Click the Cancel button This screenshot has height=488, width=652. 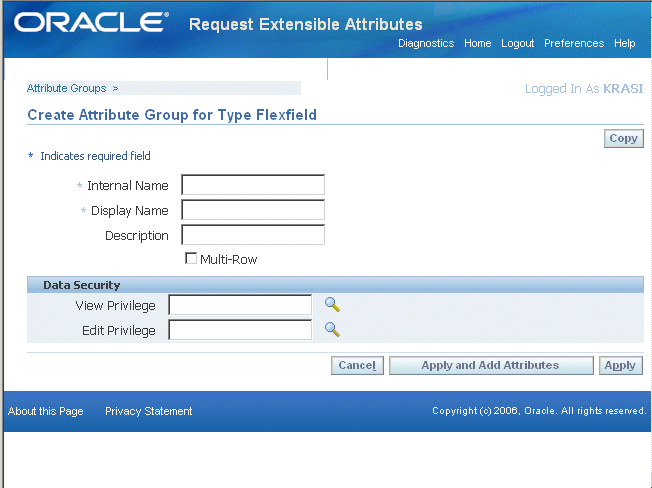(x=357, y=365)
